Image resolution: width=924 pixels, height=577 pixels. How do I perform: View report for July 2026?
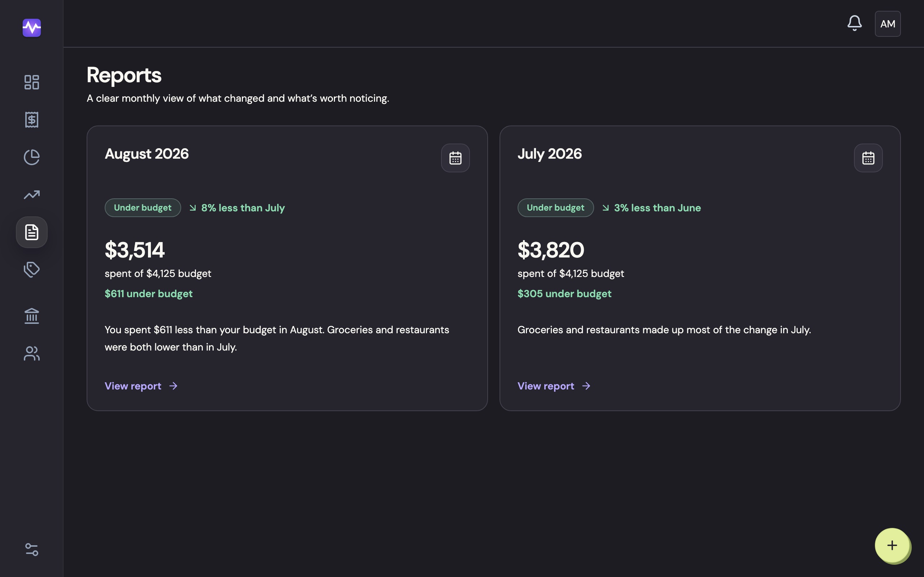point(554,386)
